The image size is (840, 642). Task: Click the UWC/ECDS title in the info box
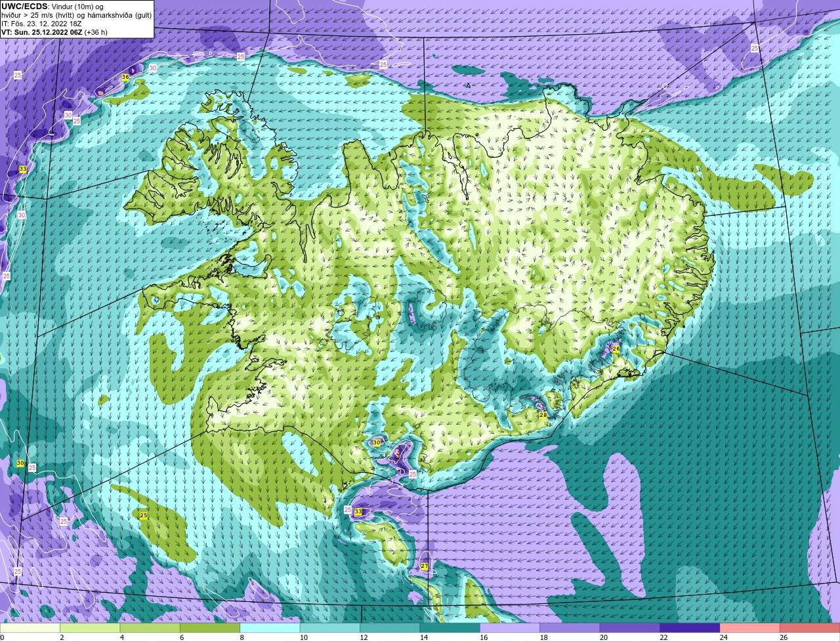(24, 7)
